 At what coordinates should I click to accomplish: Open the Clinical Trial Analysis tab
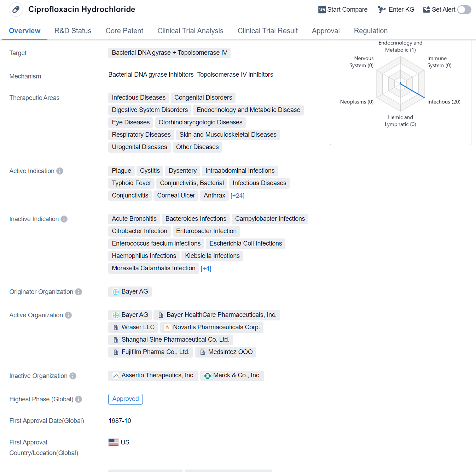coord(190,31)
